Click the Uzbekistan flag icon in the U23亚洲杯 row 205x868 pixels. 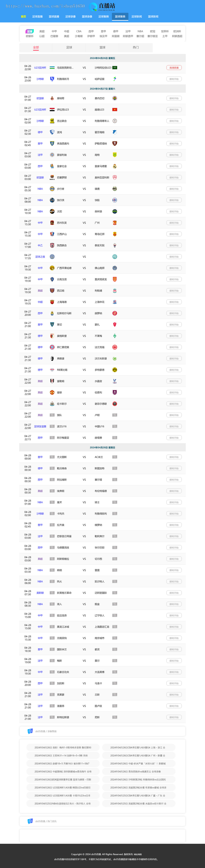click(52, 68)
